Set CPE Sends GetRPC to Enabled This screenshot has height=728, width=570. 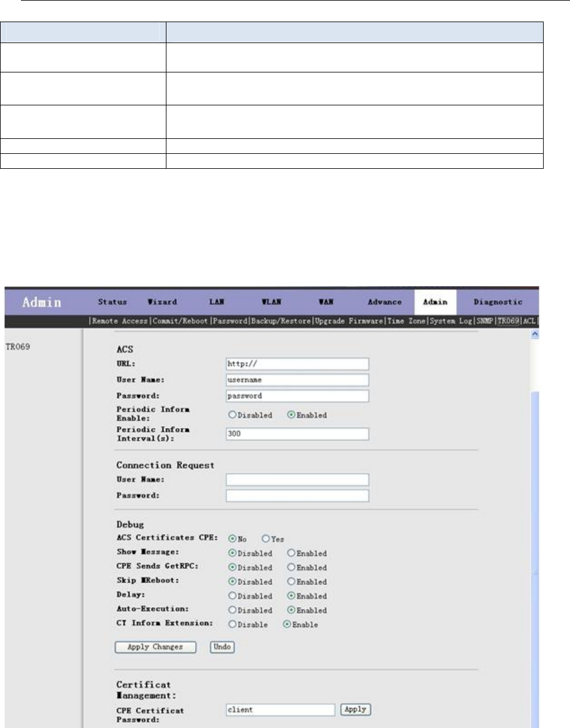[291, 568]
